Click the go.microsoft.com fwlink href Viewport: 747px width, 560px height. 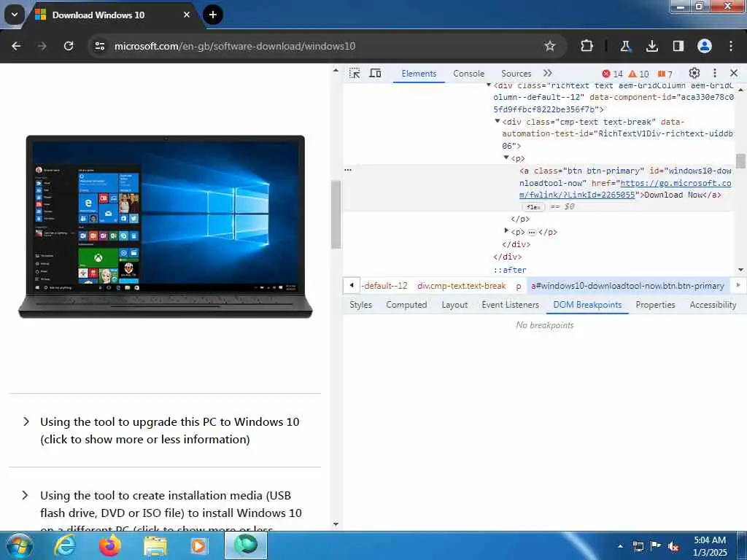[x=625, y=189]
